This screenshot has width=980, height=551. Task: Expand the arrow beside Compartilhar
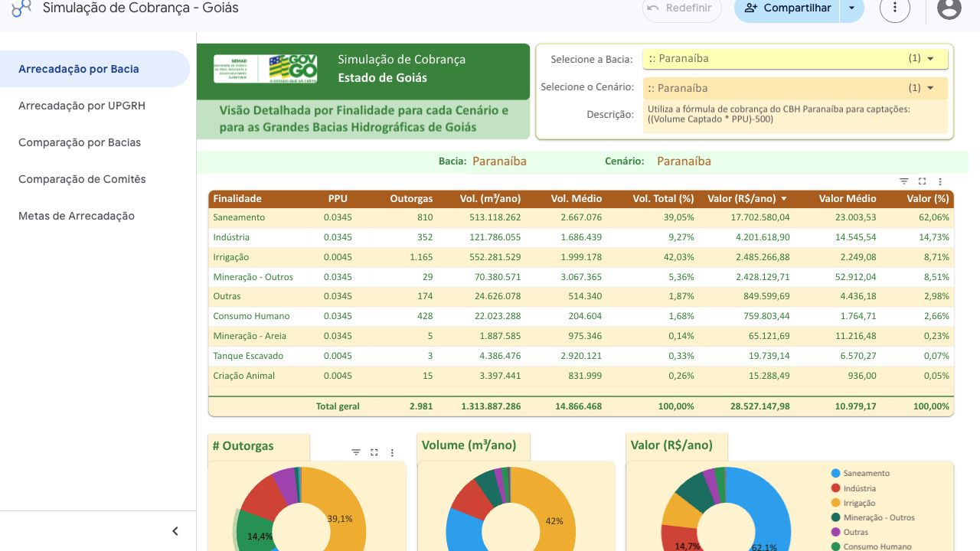tap(851, 8)
